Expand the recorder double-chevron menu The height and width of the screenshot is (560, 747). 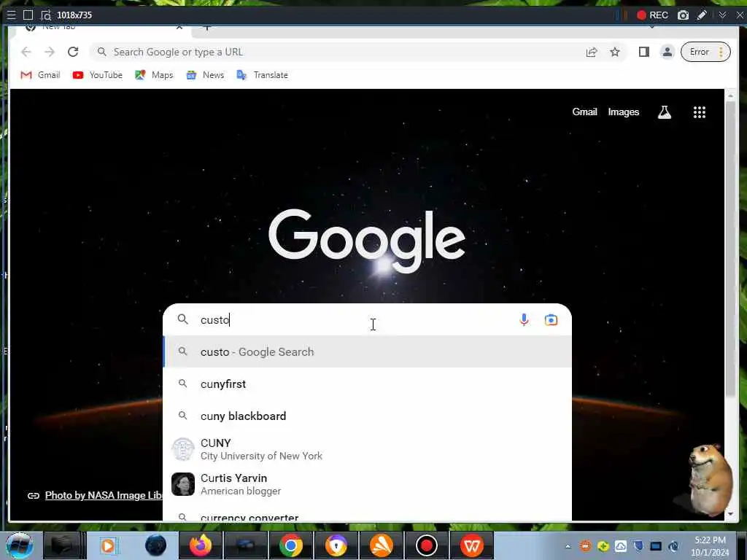pyautogui.click(x=722, y=15)
